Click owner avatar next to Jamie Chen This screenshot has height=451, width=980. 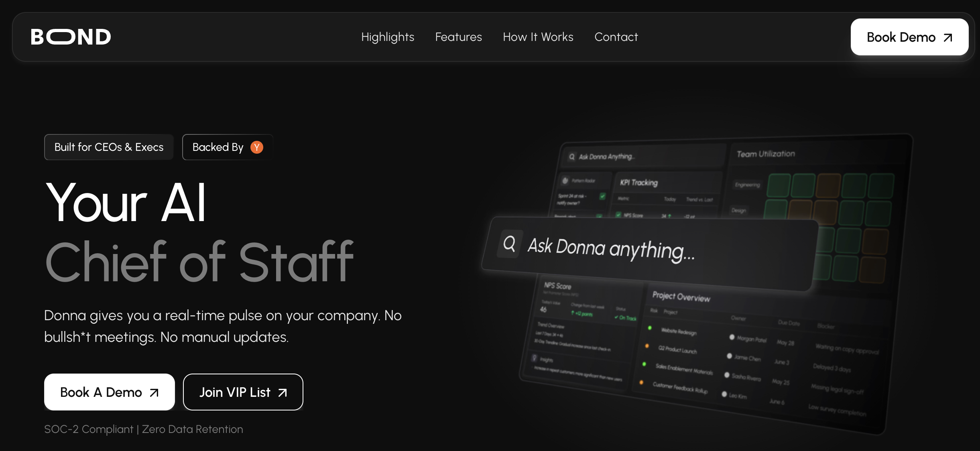(x=729, y=356)
